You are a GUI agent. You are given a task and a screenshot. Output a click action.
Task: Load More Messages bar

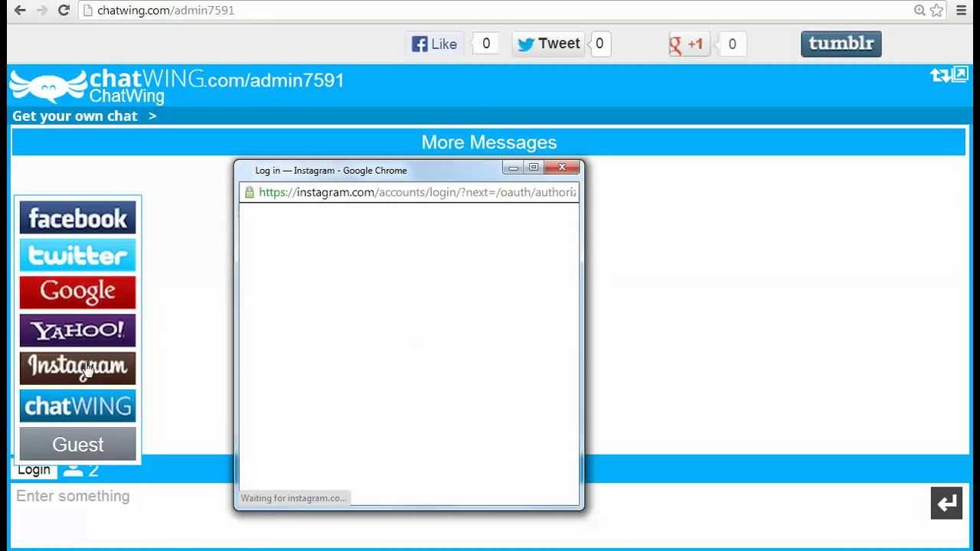tap(488, 142)
